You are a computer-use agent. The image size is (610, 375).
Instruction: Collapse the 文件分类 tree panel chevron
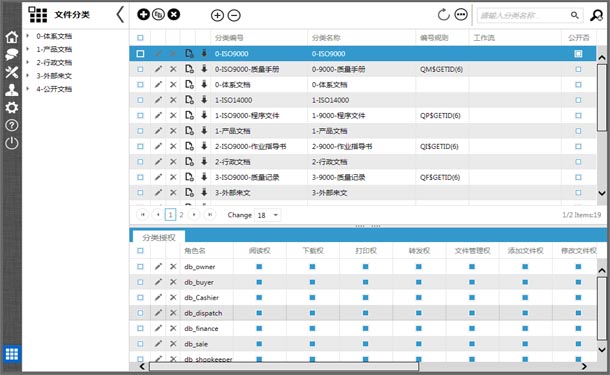(x=120, y=15)
